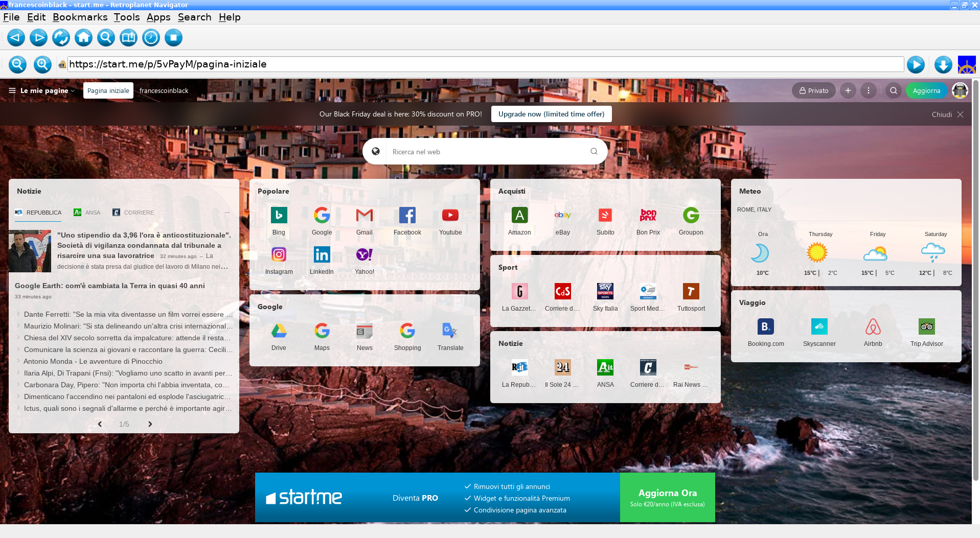The width and height of the screenshot is (980, 538).
Task: Open the ANSA news bookmark icon
Action: point(605,367)
